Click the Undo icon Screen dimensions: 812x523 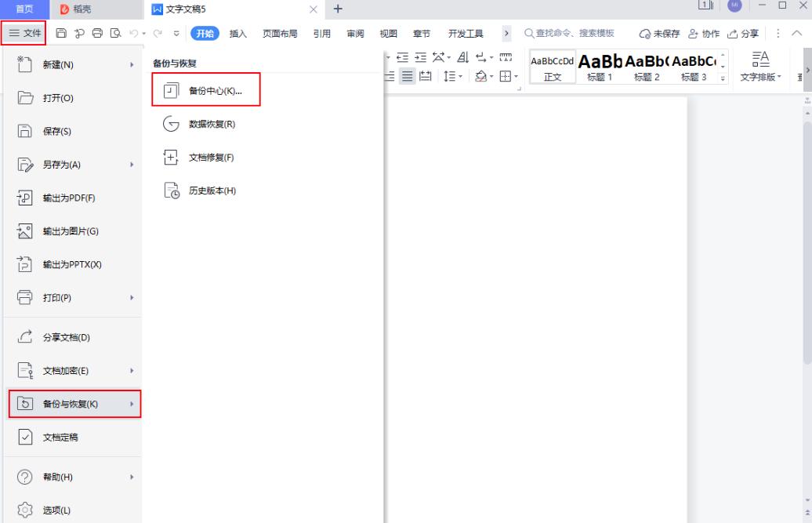(x=134, y=34)
